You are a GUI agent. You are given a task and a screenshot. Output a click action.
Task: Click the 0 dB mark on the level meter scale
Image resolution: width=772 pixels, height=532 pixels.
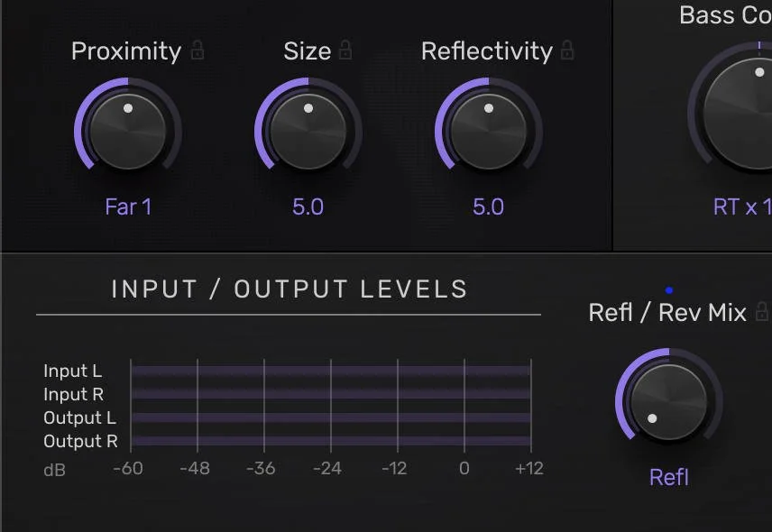point(465,469)
